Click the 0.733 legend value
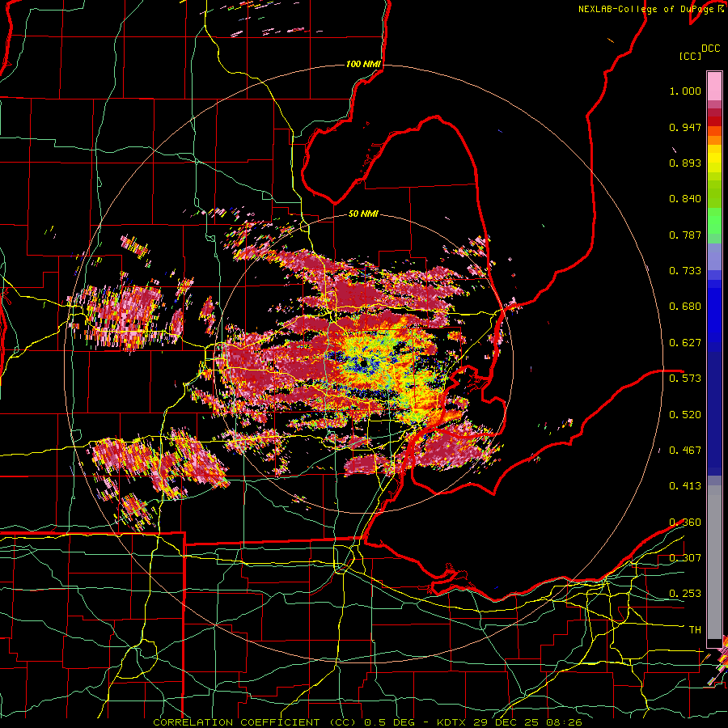The image size is (728, 728). tap(685, 271)
